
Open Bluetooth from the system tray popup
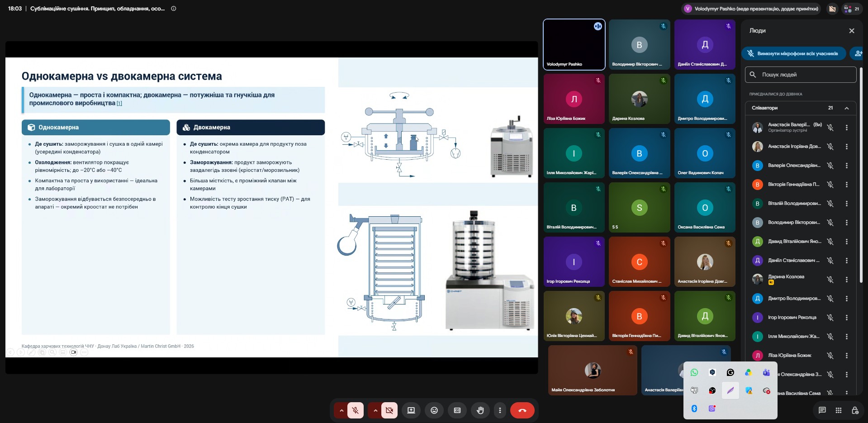tap(694, 409)
